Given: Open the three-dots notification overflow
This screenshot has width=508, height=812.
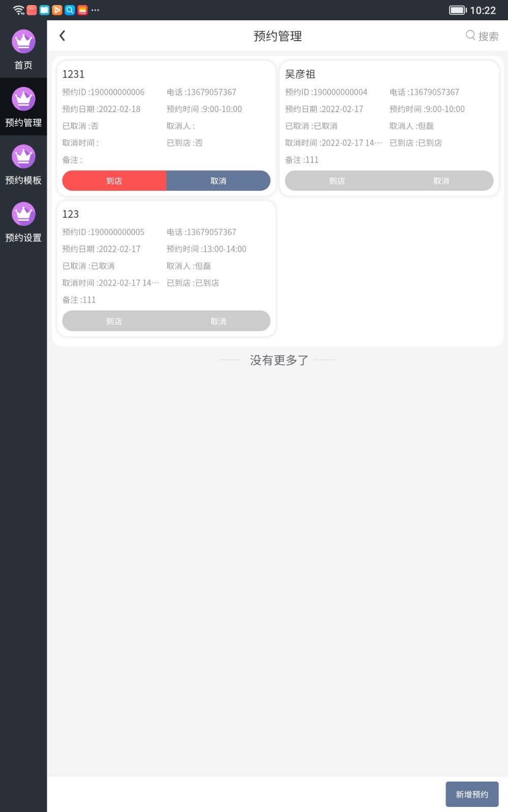Looking at the screenshot, I should point(95,10).
